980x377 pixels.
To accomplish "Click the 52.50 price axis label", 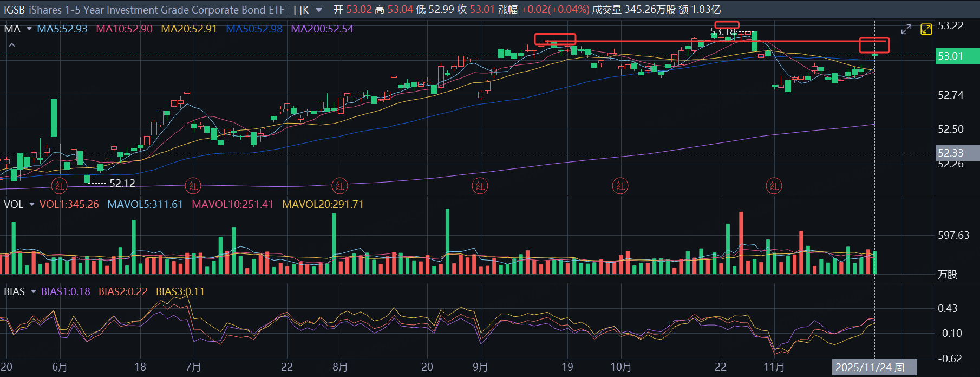I will coord(951,129).
